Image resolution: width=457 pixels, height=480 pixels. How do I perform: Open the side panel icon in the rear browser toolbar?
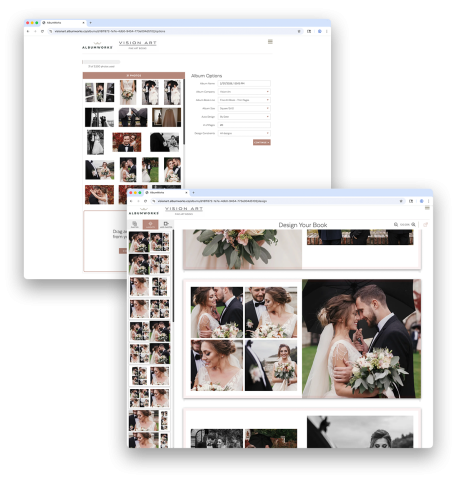tap(309, 31)
